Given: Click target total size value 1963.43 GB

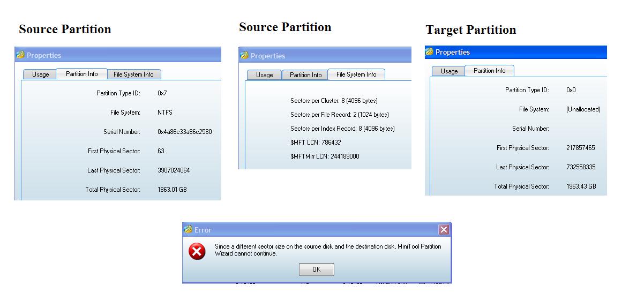Looking at the screenshot, I should click(581, 186).
